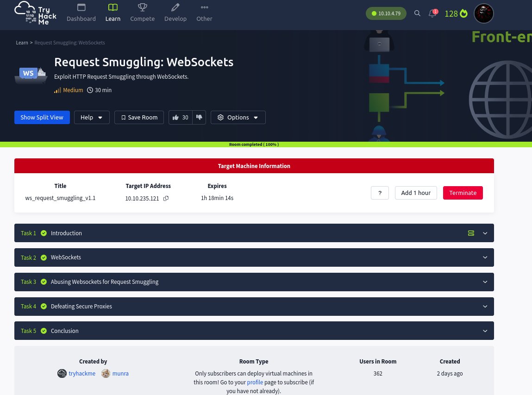Click the 128 streak flame icon
The image size is (532, 395).
pos(464,13)
